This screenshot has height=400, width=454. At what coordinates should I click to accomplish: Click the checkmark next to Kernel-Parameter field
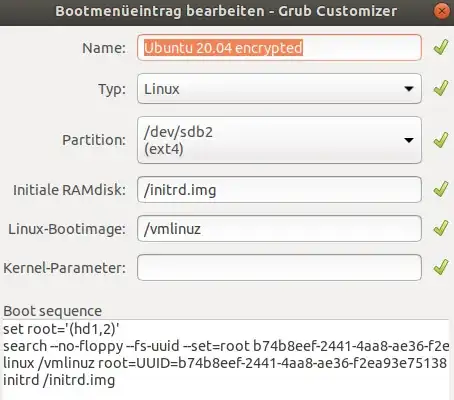point(441,267)
